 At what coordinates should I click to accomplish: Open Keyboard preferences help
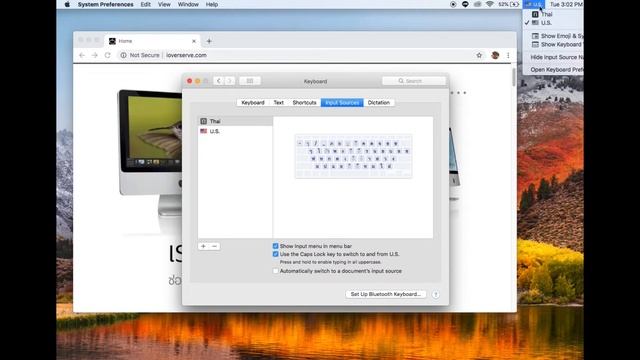tap(436, 295)
